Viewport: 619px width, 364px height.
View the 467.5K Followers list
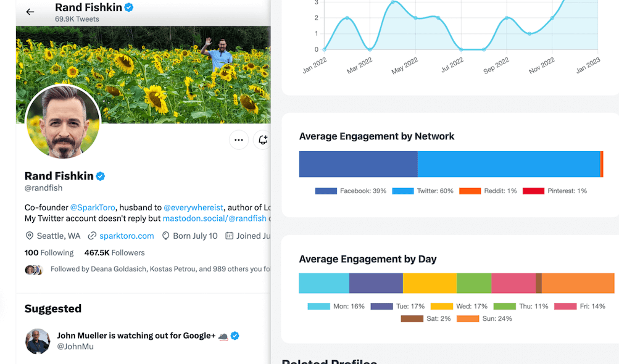click(114, 252)
